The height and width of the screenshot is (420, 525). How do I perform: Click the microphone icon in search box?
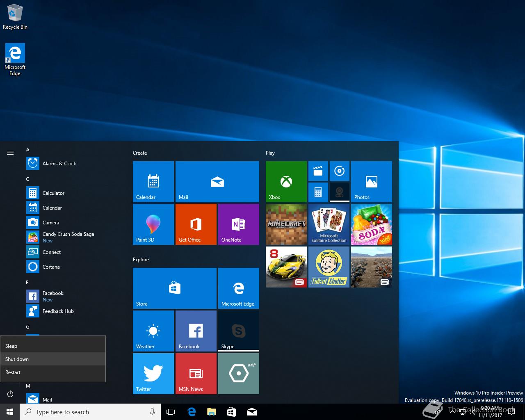(152, 412)
